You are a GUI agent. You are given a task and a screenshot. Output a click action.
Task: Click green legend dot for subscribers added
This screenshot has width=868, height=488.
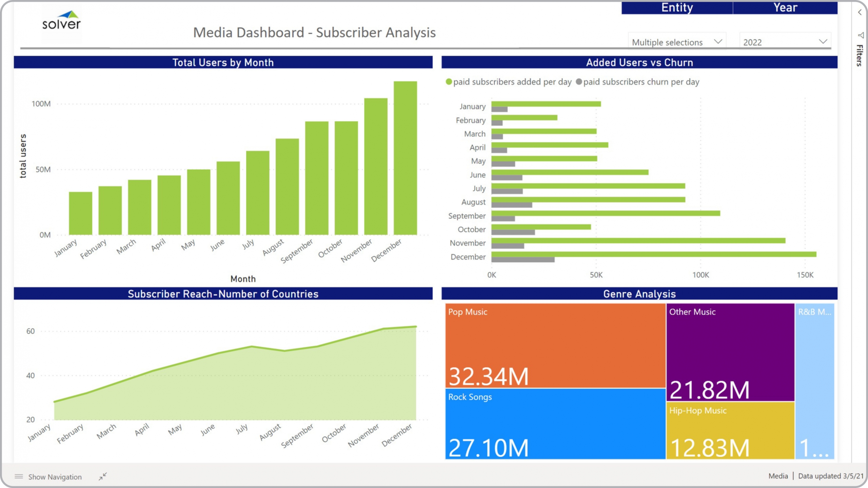tap(449, 82)
